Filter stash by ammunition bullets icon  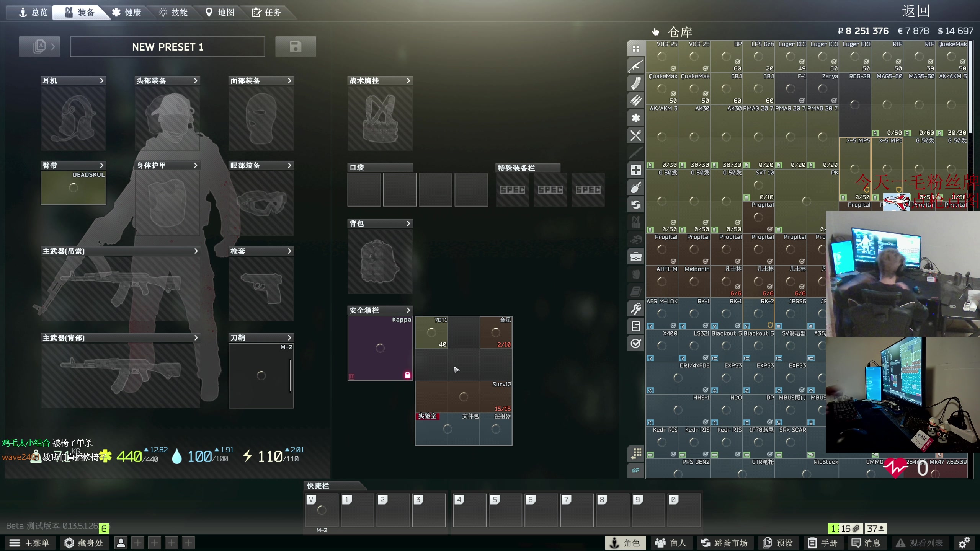(636, 101)
